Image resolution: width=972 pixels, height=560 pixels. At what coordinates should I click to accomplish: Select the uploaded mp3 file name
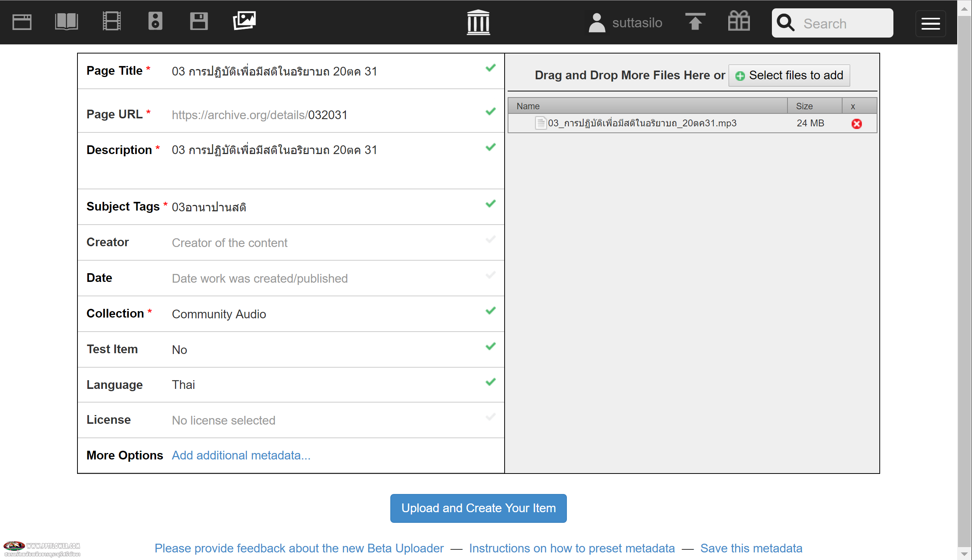pyautogui.click(x=642, y=123)
